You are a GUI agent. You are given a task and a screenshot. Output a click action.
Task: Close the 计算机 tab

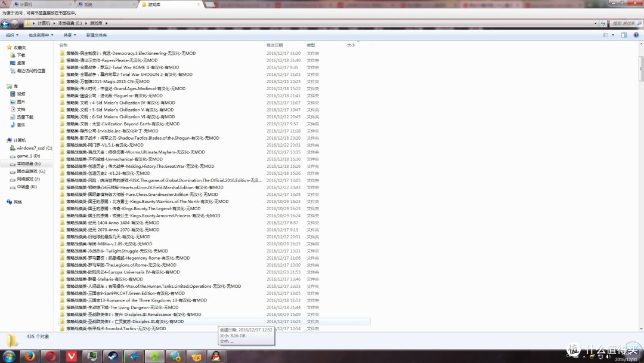70,5
